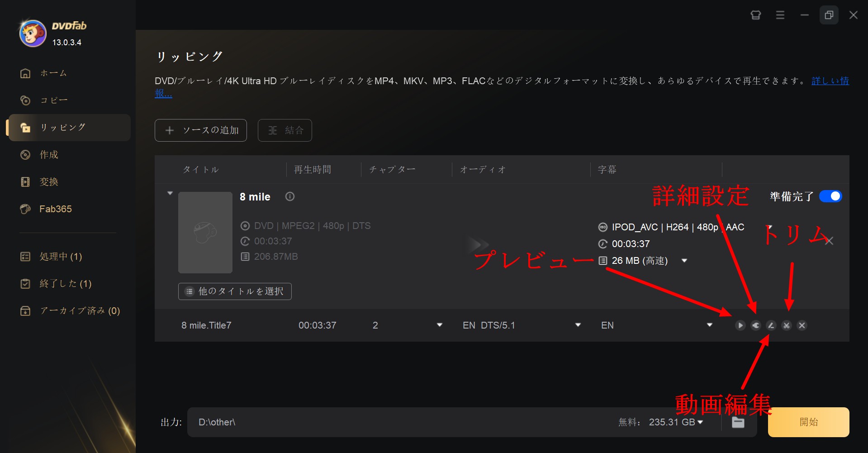Screen dimensions: 868x453
Task: Open the free space 235.31 GB dropdown
Action: pos(701,422)
